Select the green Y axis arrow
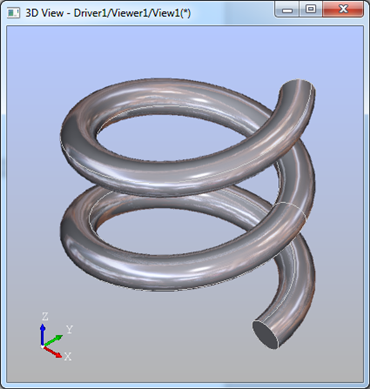Image resolution: width=370 pixels, height=389 pixels. [x=53, y=341]
